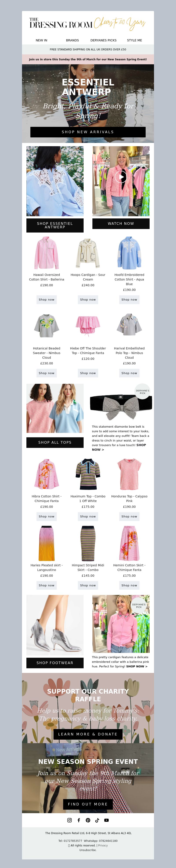Screen dimensions: 176x868
Task: Open the YouTube social icon
Action: click(106, 820)
